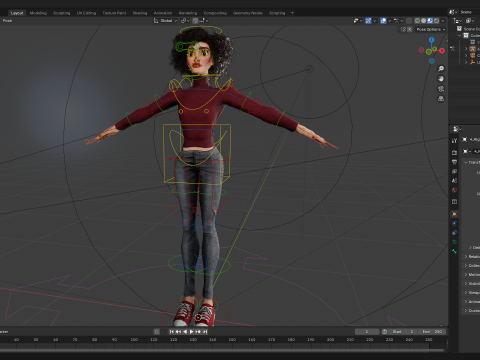
Task: Open the Object Constraints properties tab
Action: 454,233
